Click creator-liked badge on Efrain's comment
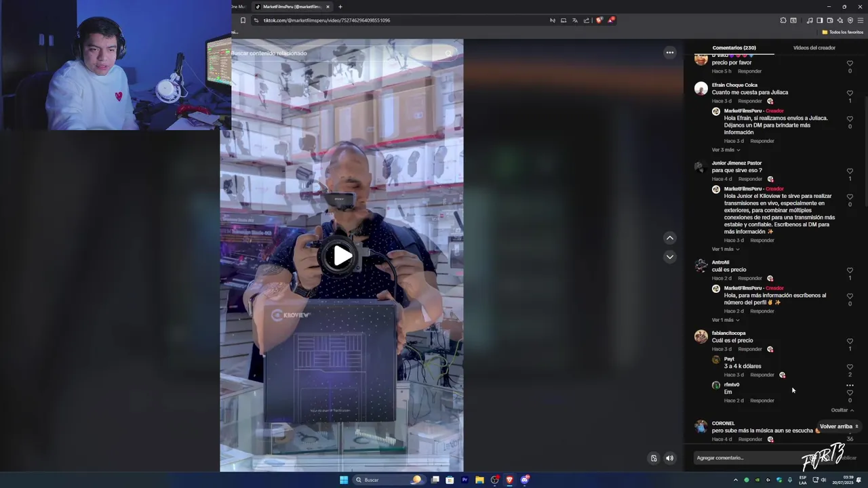The height and width of the screenshot is (488, 868). point(770,101)
